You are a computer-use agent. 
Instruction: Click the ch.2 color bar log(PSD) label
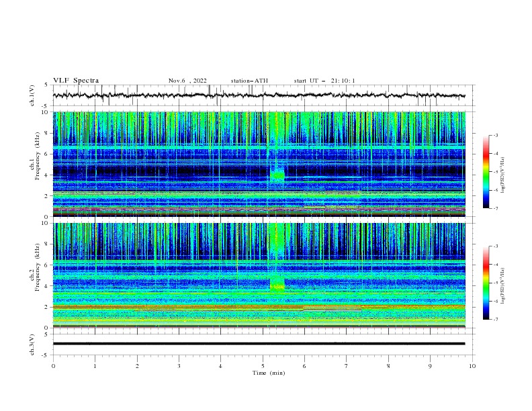point(503,286)
